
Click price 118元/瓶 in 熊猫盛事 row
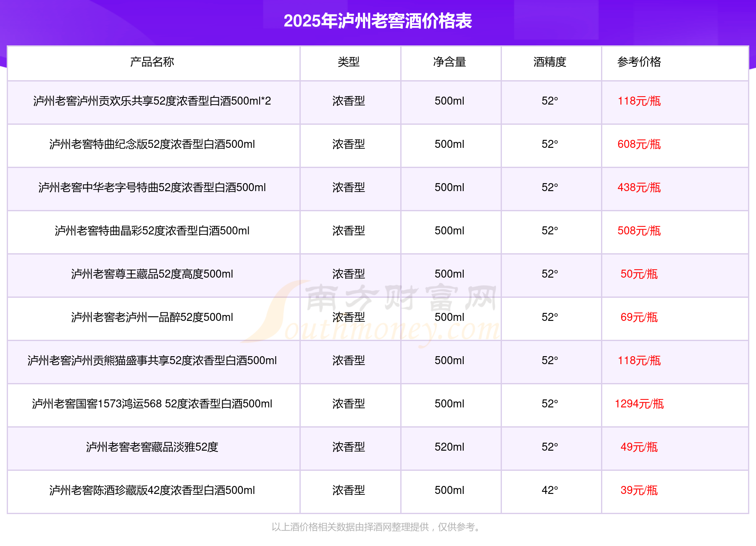point(639,360)
